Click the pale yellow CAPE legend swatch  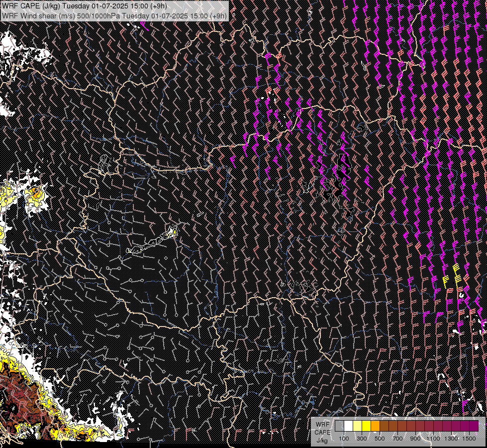358,426
